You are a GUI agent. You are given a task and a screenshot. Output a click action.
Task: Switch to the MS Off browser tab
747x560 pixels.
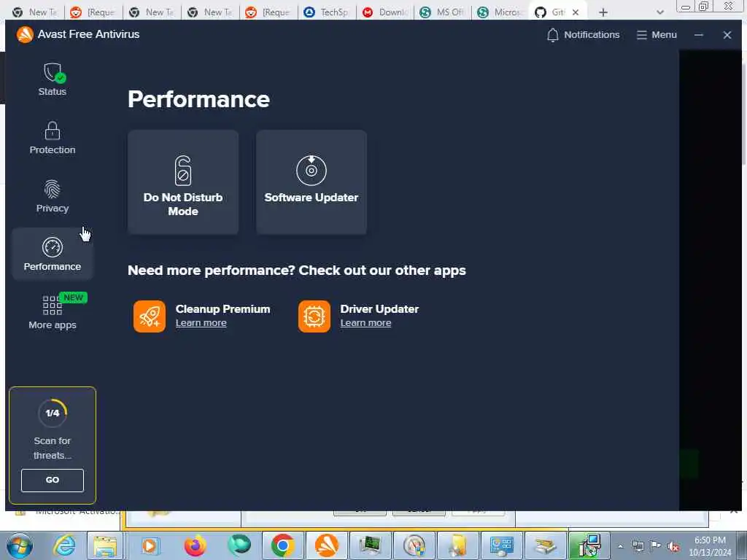click(x=443, y=12)
